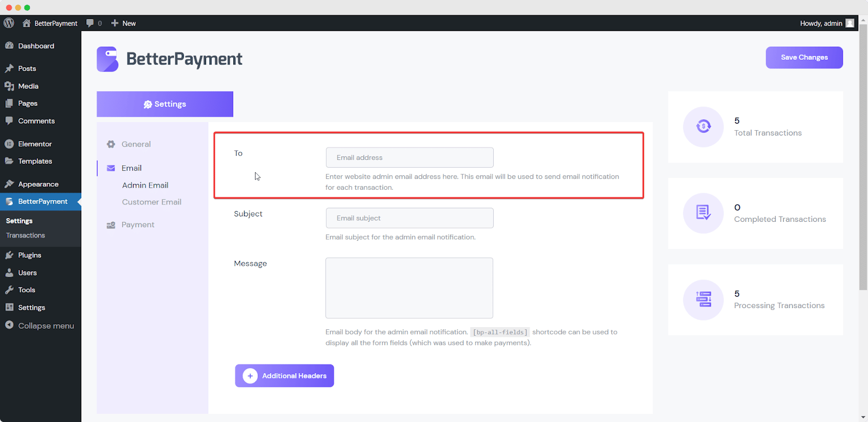
Task: Click the Total Transactions circle icon
Action: (704, 126)
